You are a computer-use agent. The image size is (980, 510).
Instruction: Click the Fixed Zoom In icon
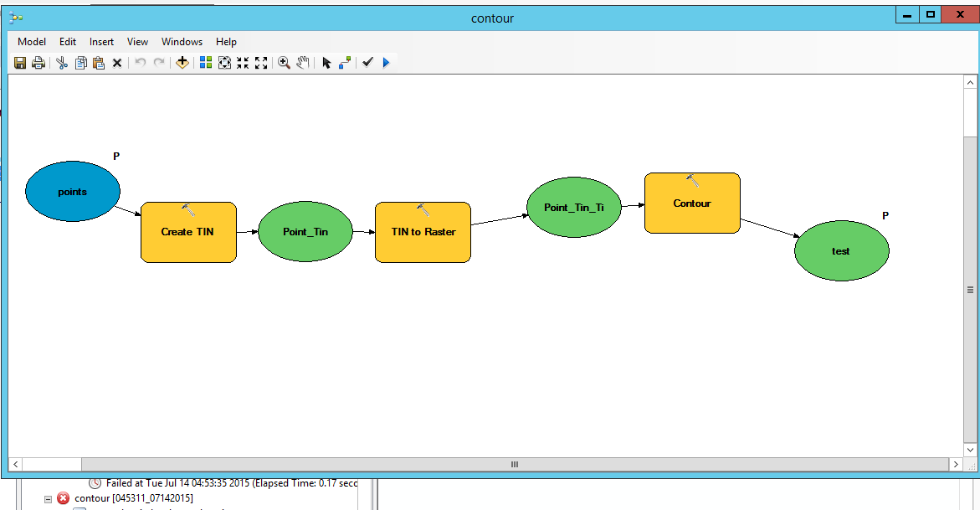point(243,63)
